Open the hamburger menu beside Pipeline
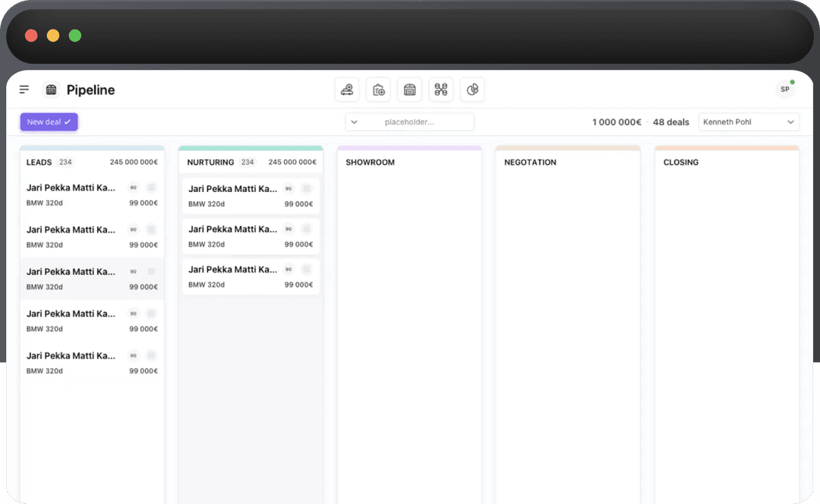820x504 pixels. tap(24, 89)
